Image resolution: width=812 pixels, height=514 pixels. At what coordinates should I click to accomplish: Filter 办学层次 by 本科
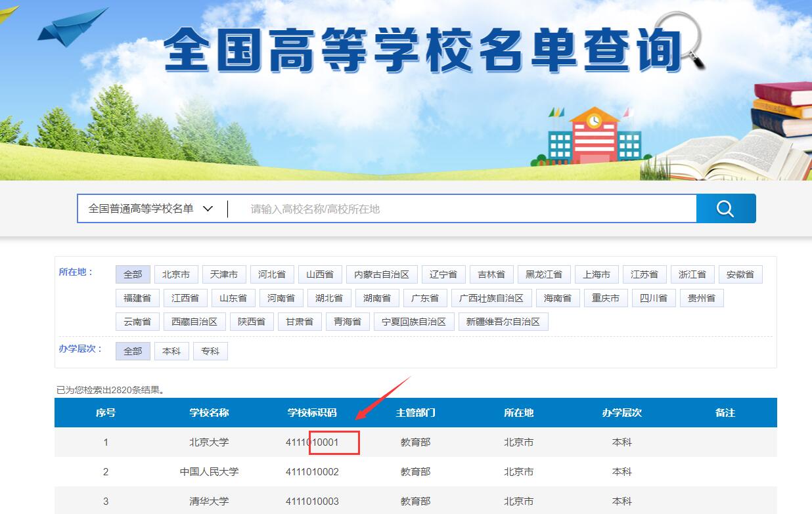click(x=171, y=351)
